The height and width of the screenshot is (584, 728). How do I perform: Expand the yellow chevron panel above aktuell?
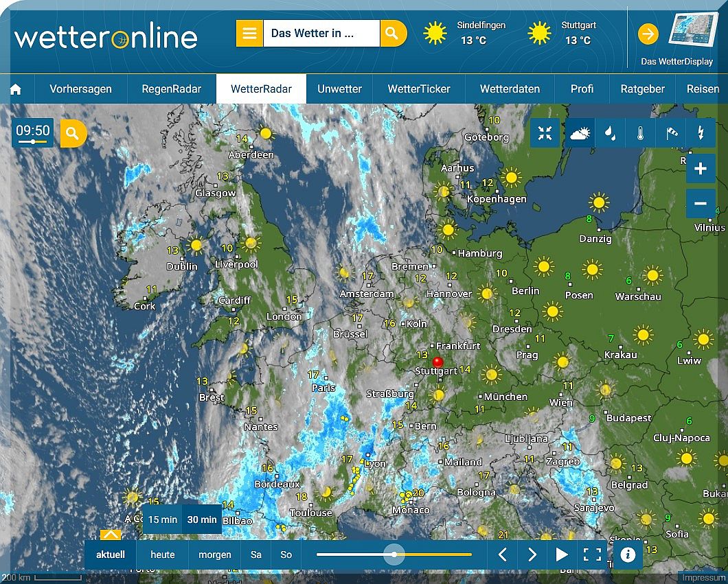(111, 535)
